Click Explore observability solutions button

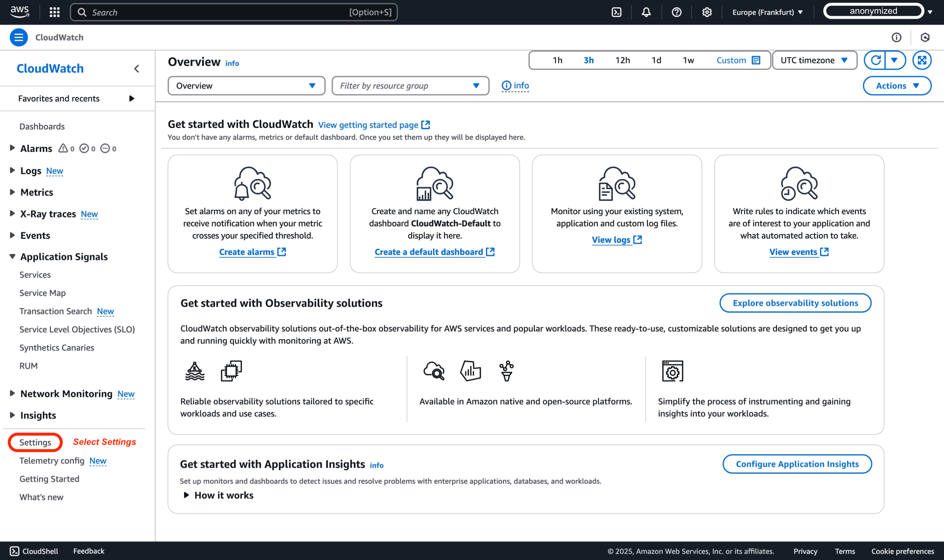click(x=795, y=303)
